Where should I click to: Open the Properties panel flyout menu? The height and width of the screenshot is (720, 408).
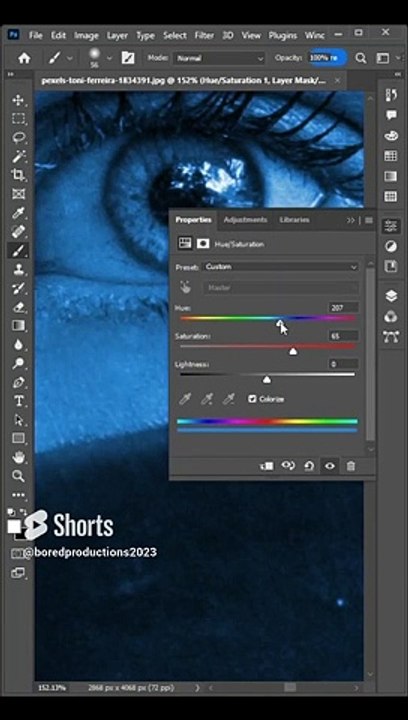369,220
